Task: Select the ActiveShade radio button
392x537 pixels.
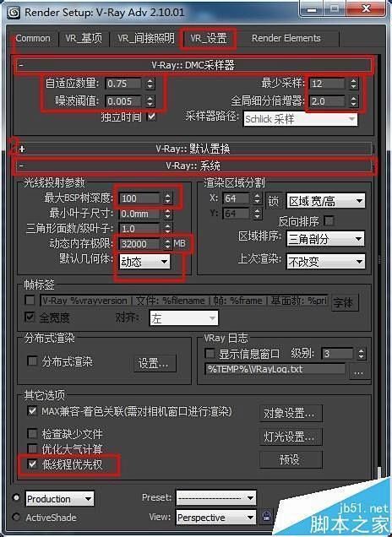Action: (16, 517)
